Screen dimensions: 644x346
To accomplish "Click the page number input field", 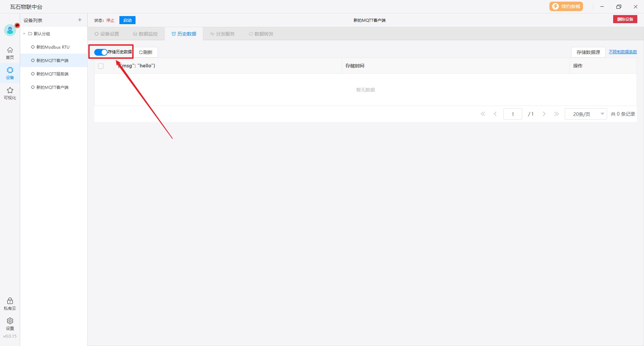I will (513, 114).
